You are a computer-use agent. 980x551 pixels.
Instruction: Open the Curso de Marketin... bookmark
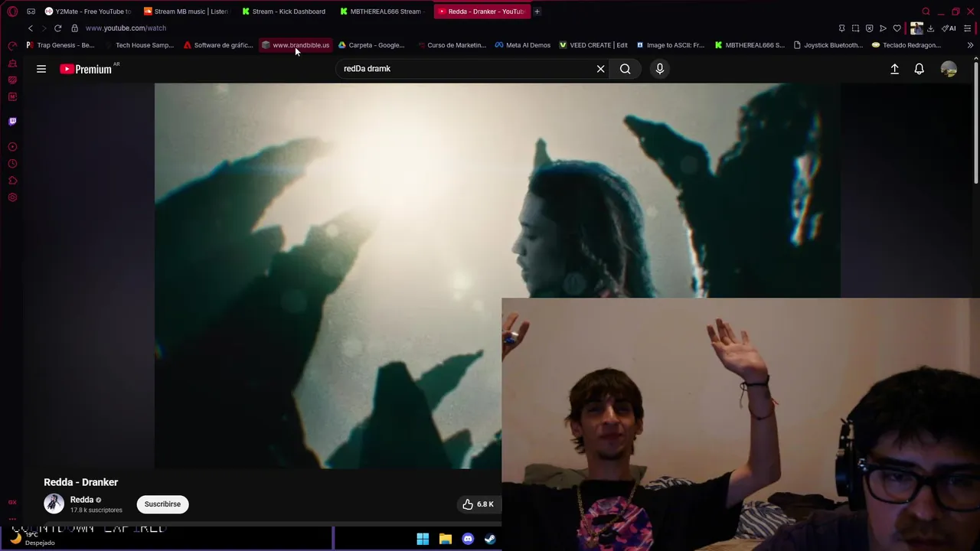click(452, 45)
